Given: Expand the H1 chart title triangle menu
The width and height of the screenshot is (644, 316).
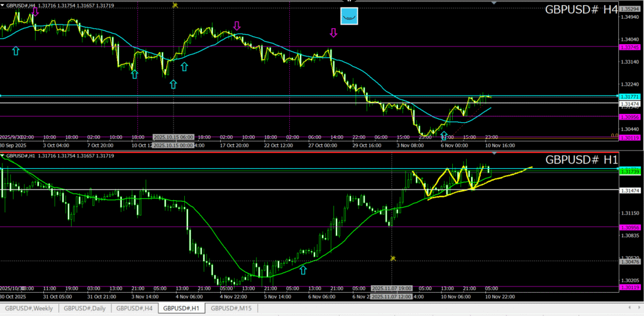Looking at the screenshot, I should (3, 155).
